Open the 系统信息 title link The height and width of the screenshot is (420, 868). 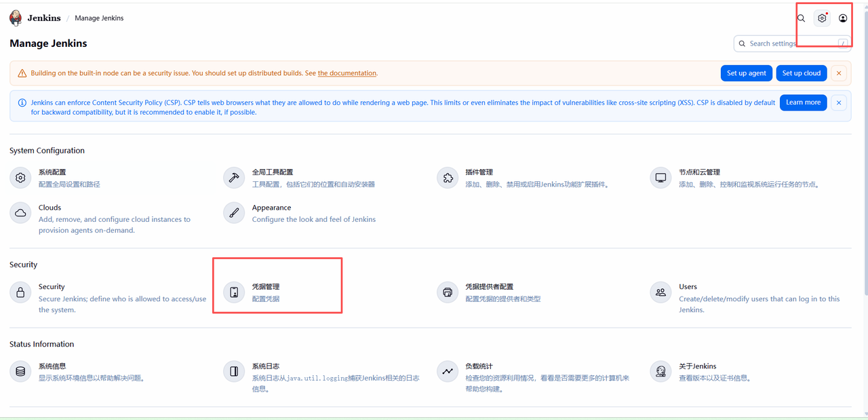pyautogui.click(x=52, y=366)
